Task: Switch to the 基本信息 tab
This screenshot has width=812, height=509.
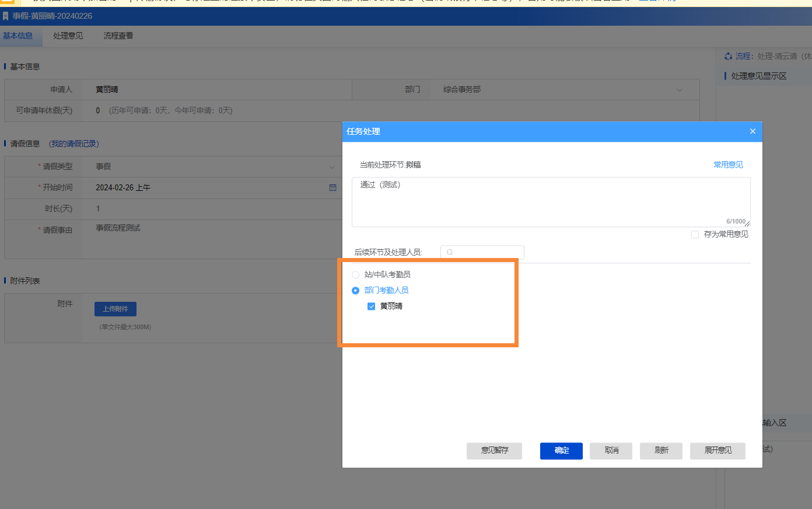Action: point(18,36)
